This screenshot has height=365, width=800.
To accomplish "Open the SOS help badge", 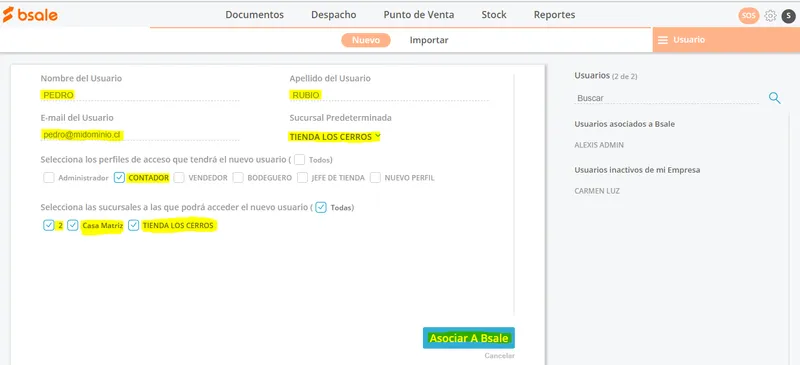I will tap(748, 16).
